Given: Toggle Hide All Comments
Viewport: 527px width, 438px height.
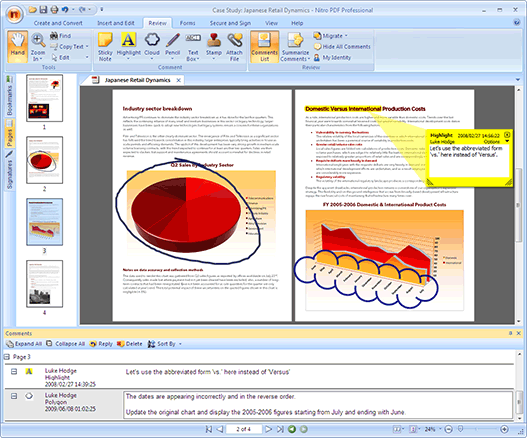Looking at the screenshot, I should click(342, 47).
